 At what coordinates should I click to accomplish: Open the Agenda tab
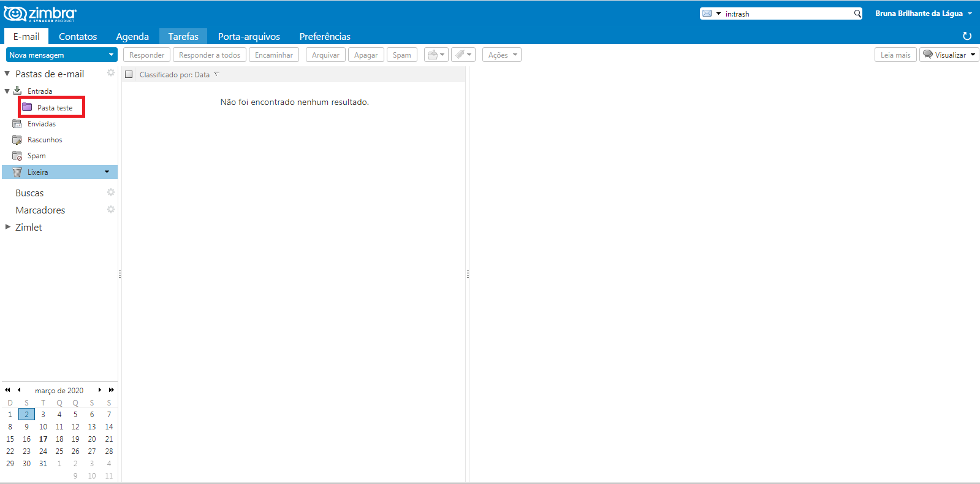pos(132,36)
